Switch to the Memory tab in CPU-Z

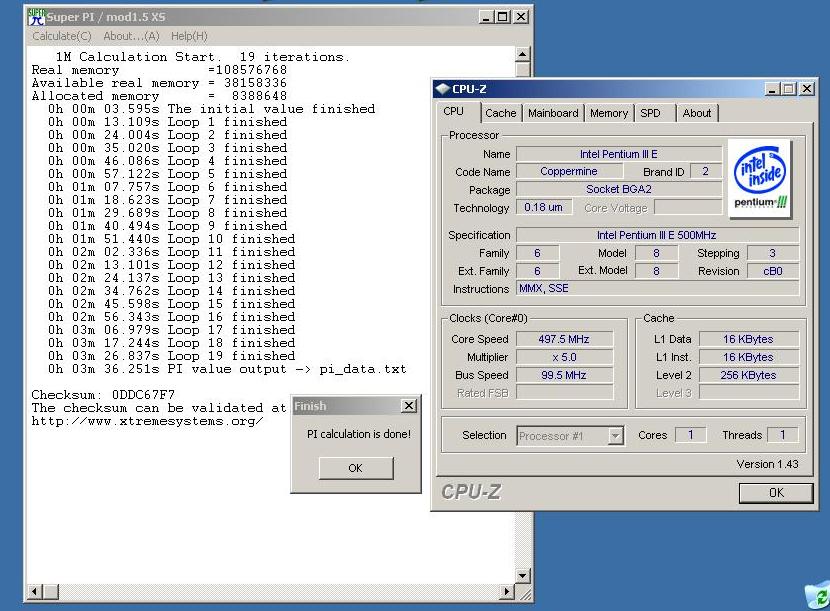coord(609,113)
